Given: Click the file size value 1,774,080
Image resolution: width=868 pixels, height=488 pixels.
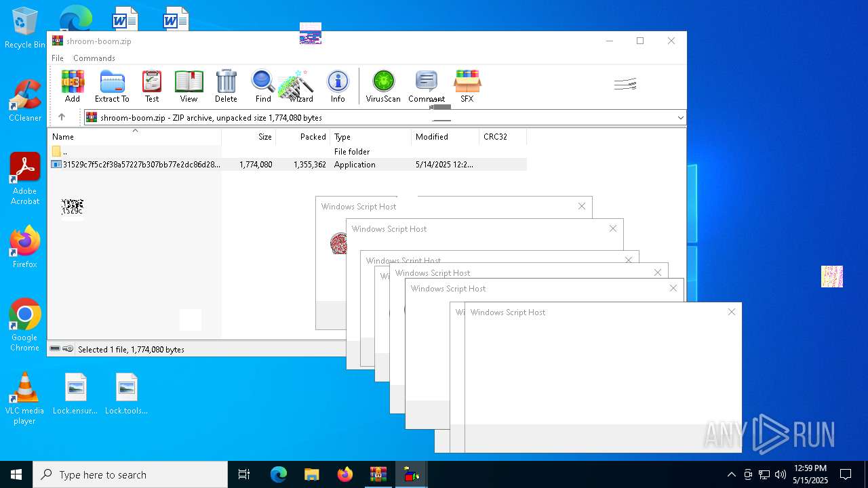Looking at the screenshot, I should pos(256,165).
